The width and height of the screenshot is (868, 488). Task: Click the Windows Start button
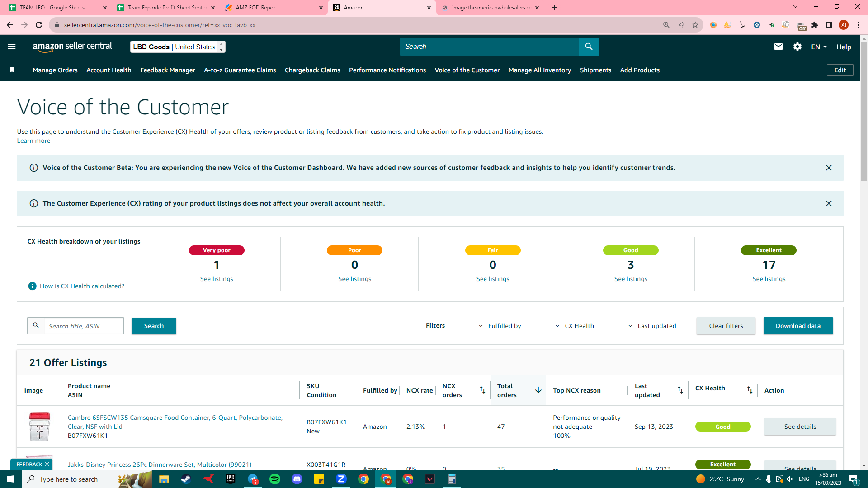[x=11, y=479]
